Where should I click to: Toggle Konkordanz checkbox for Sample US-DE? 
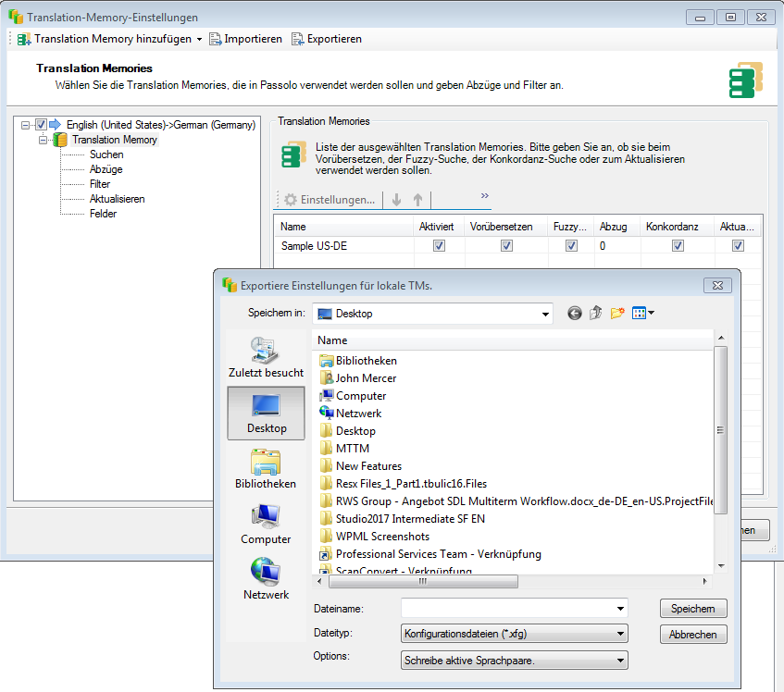click(x=678, y=246)
